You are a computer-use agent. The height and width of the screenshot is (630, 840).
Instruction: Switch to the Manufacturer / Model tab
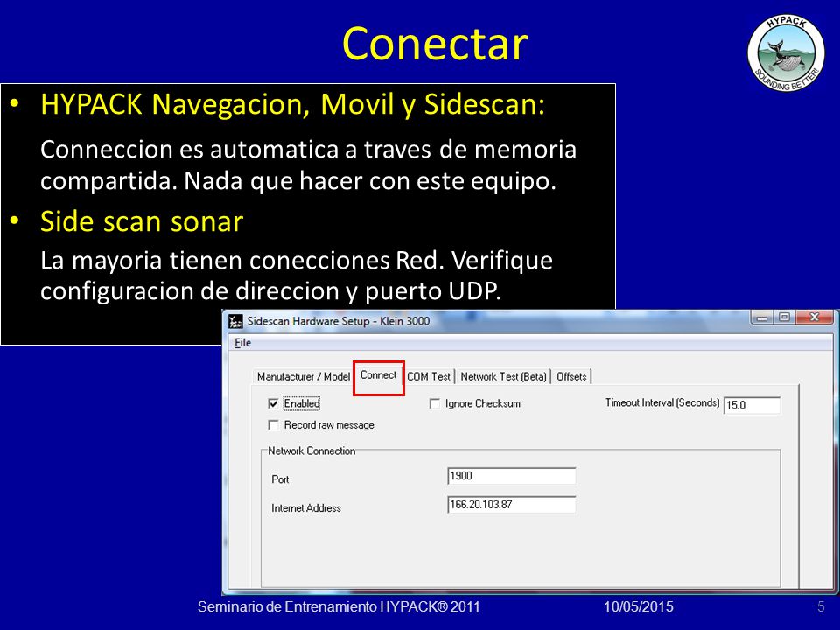pyautogui.click(x=304, y=376)
